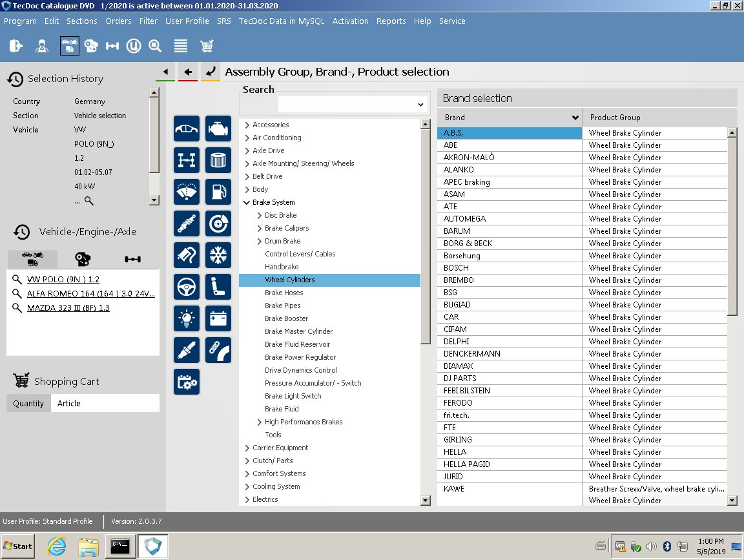Switch to the vehicles history tab
Screen dimensions: 744x560
click(32, 259)
